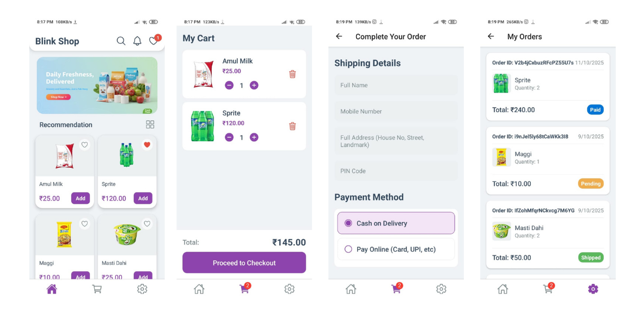Toggle favorite heart on Amul Milk card

(x=84, y=145)
